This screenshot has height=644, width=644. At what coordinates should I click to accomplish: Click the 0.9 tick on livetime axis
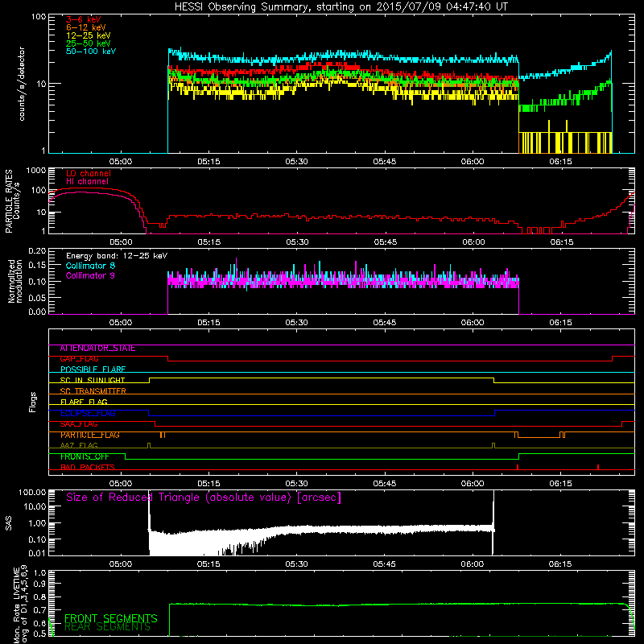click(39, 584)
